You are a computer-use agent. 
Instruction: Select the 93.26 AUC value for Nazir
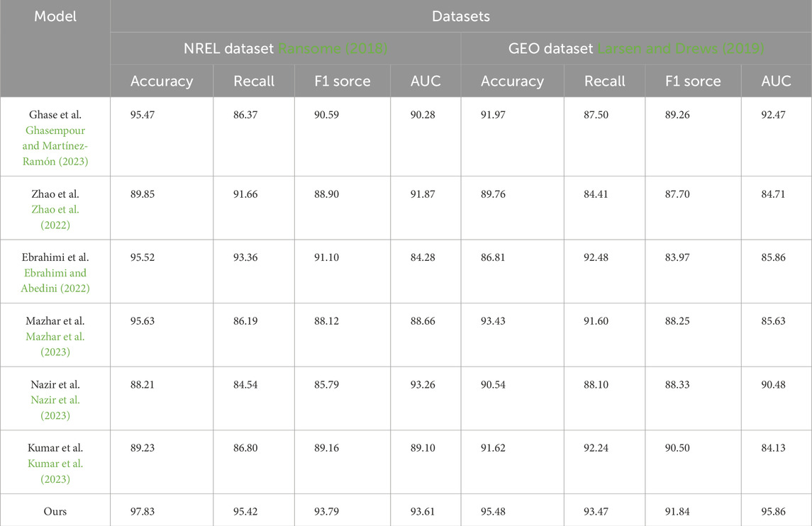coord(423,385)
